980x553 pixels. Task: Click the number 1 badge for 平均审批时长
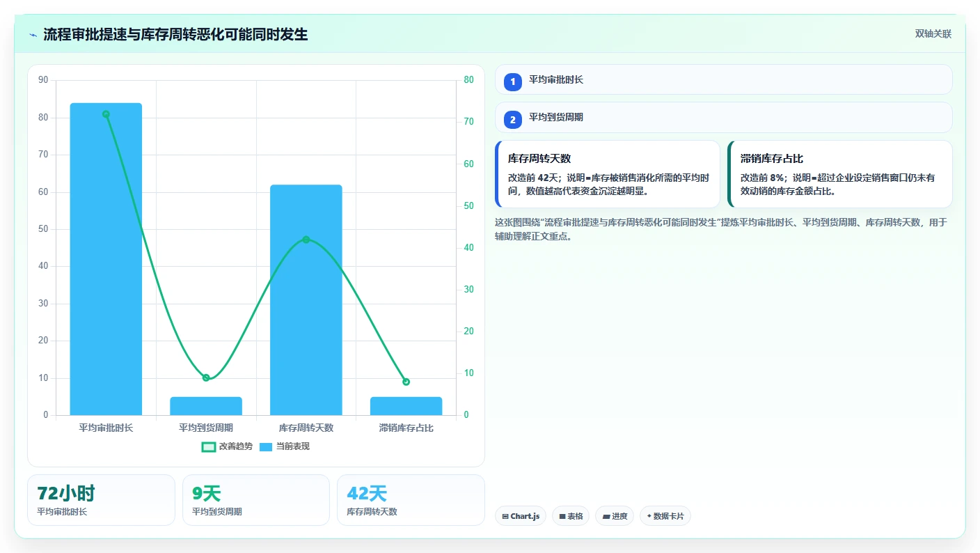point(513,81)
